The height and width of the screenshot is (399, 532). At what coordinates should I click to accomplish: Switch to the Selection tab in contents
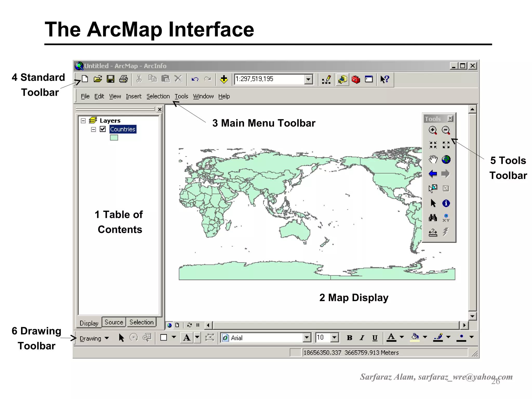pos(142,322)
